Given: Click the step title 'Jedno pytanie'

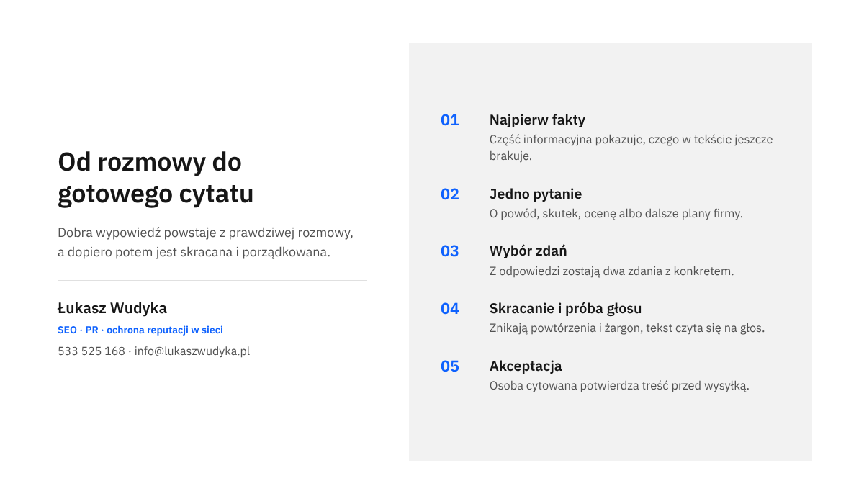Looking at the screenshot, I should (536, 194).
